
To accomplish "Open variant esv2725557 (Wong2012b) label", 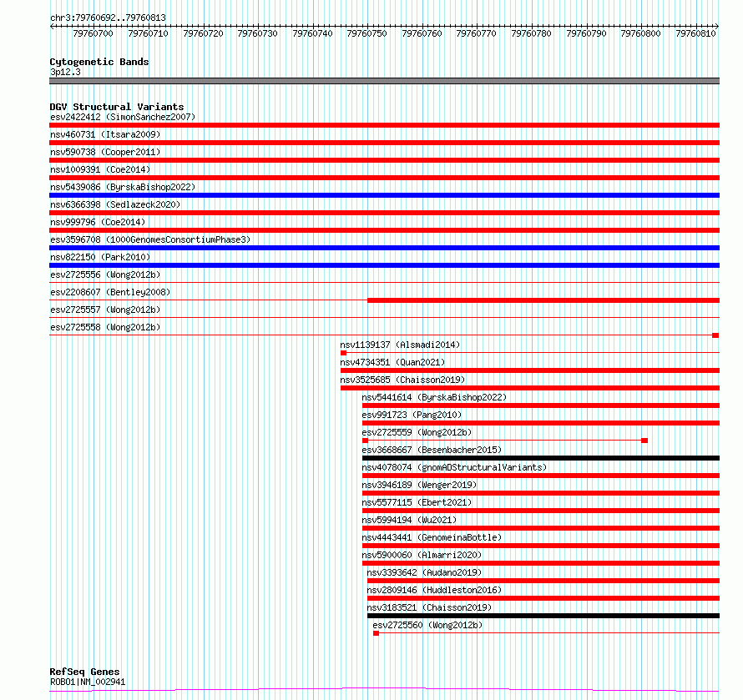I will [x=105, y=310].
